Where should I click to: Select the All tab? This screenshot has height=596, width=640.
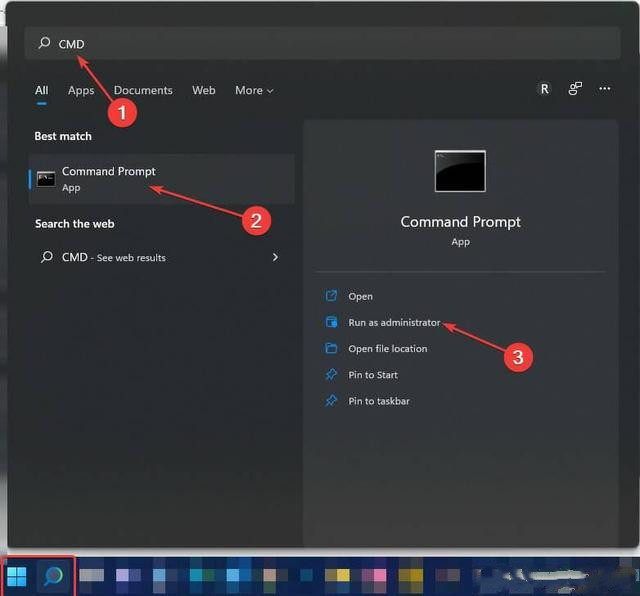point(42,90)
